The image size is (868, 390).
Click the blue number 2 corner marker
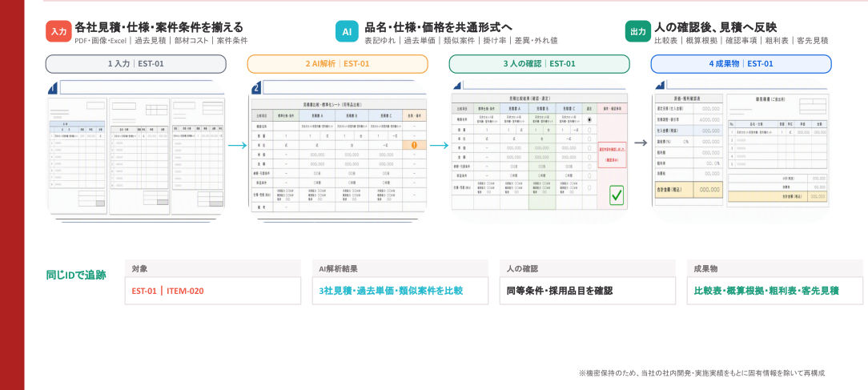pyautogui.click(x=255, y=88)
